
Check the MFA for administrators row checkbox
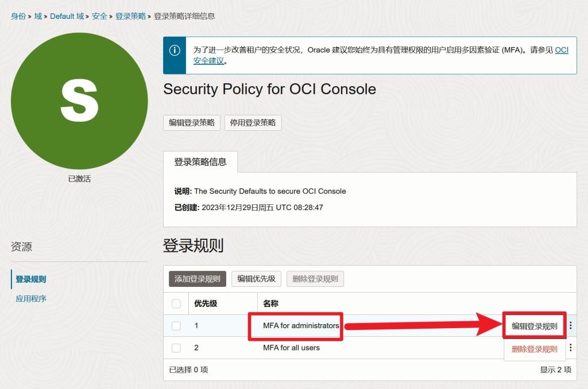(x=176, y=326)
